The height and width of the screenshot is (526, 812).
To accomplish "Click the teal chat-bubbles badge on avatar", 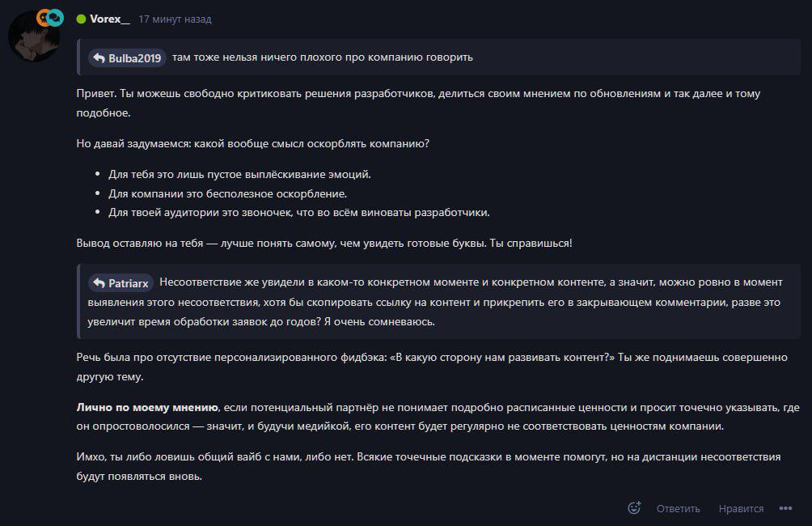I will point(55,17).
